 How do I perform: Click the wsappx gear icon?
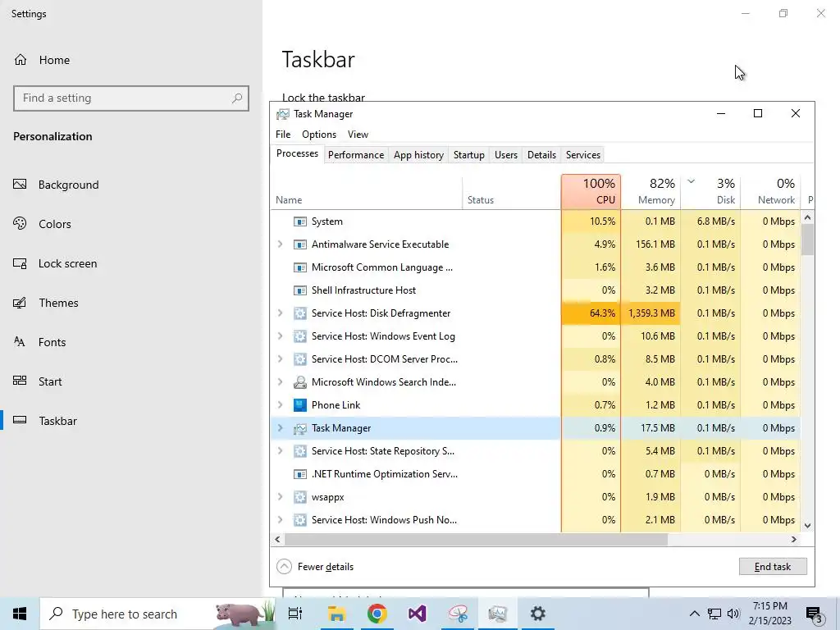point(300,497)
